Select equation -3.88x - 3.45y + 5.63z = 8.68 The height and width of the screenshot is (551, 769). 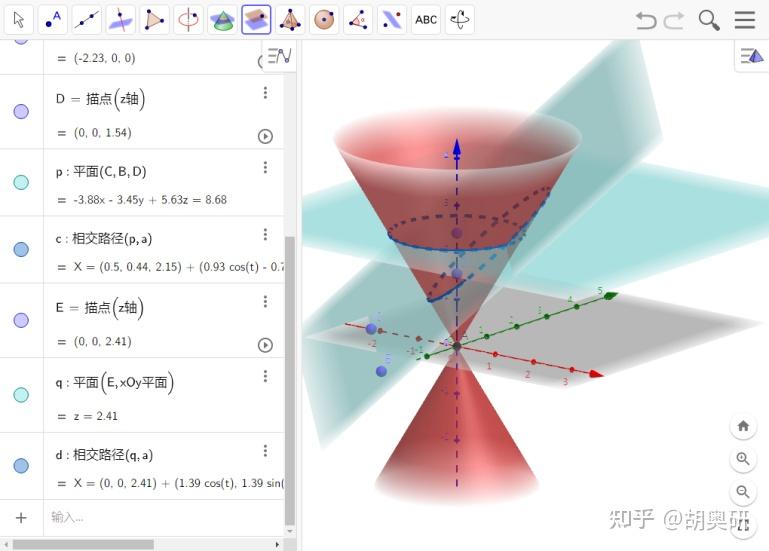[x=150, y=200]
